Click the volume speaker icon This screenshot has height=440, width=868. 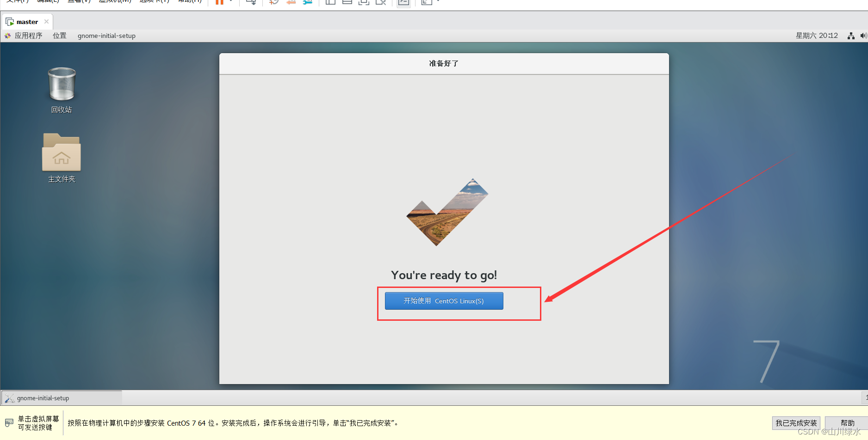point(863,36)
